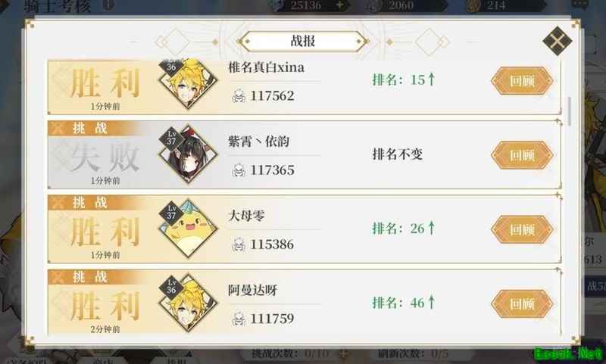Click the power icon beside 115386
This screenshot has width=606, height=364.
[239, 244]
